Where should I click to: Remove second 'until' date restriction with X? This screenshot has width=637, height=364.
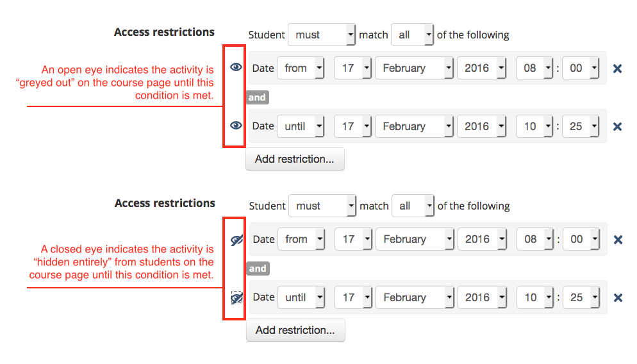tap(618, 298)
